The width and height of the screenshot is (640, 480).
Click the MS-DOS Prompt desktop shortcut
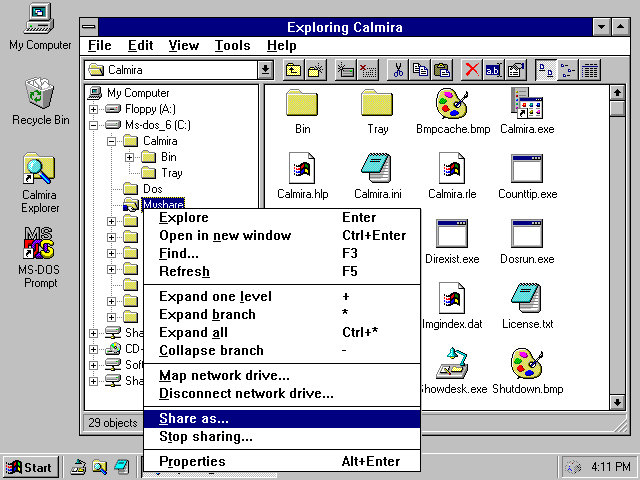pos(39,243)
